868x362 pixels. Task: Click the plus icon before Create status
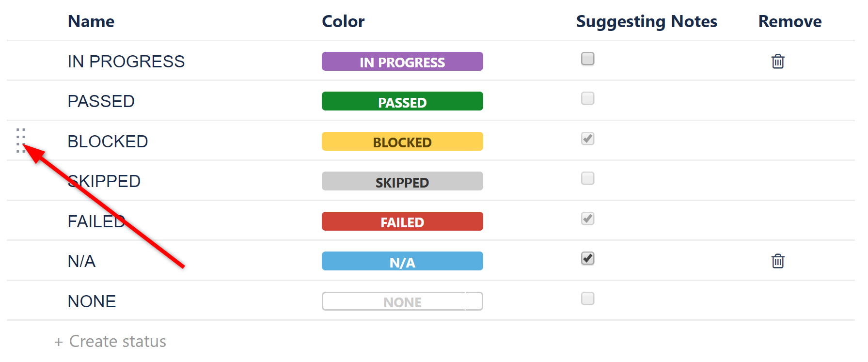[x=59, y=342]
